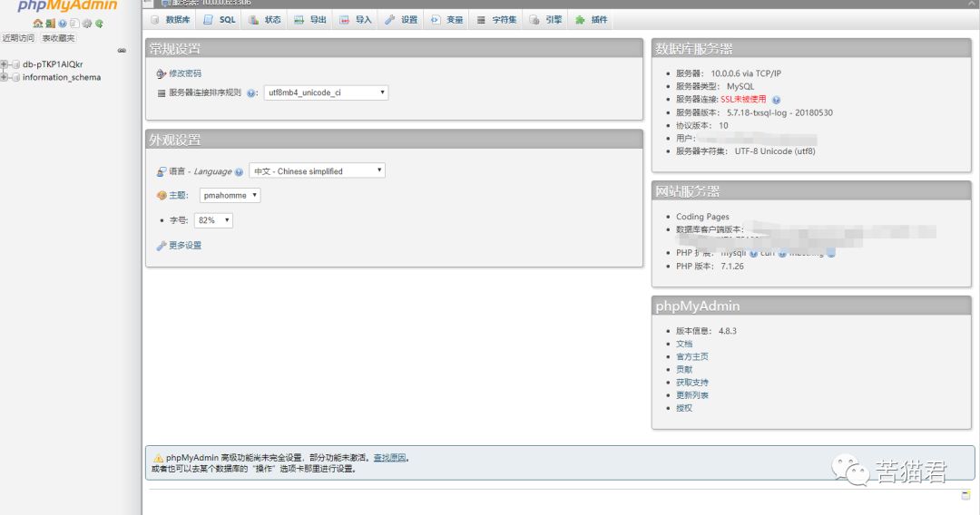The height and width of the screenshot is (515, 980).
Task: Click the warning triangle icon in the notice
Action: click(158, 458)
